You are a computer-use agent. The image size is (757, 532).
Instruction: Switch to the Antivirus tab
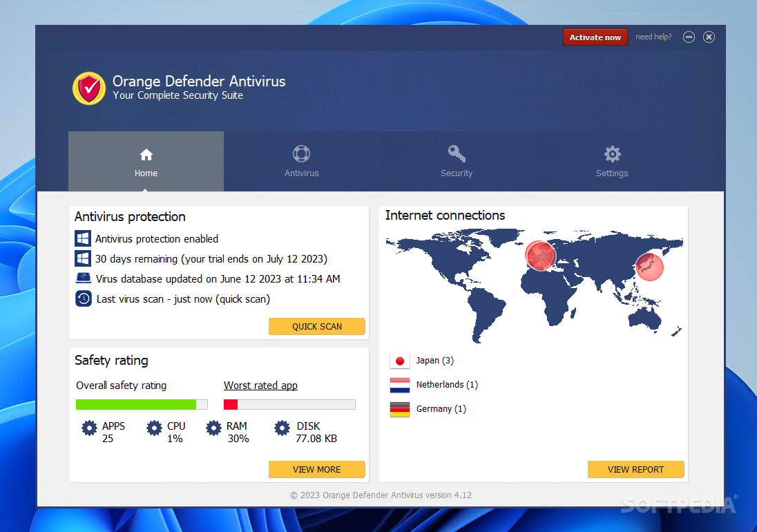(x=301, y=161)
